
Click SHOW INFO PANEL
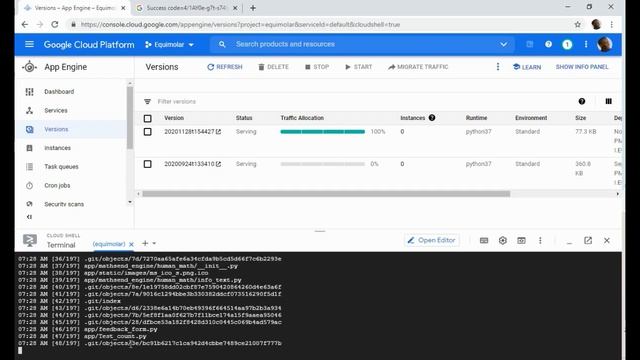(582, 67)
